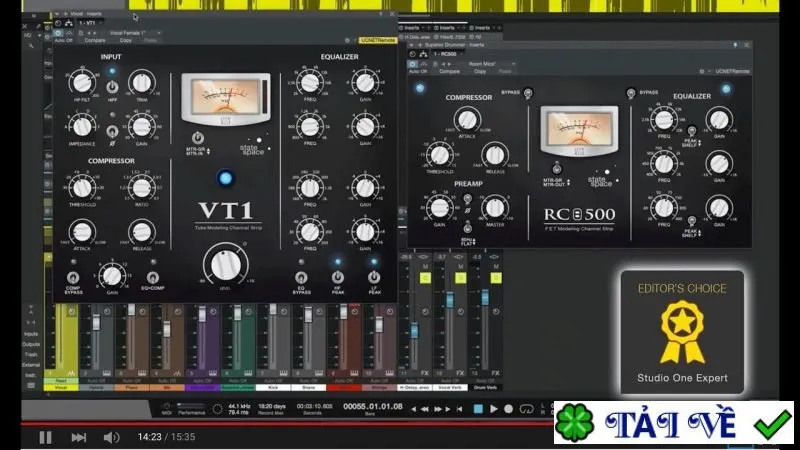Click Auto: Off in the VT1 plugin header
This screenshot has height=450, width=800.
tap(64, 40)
